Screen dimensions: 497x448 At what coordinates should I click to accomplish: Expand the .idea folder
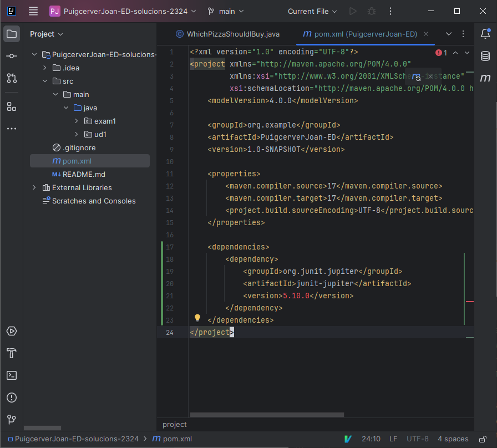[45, 68]
